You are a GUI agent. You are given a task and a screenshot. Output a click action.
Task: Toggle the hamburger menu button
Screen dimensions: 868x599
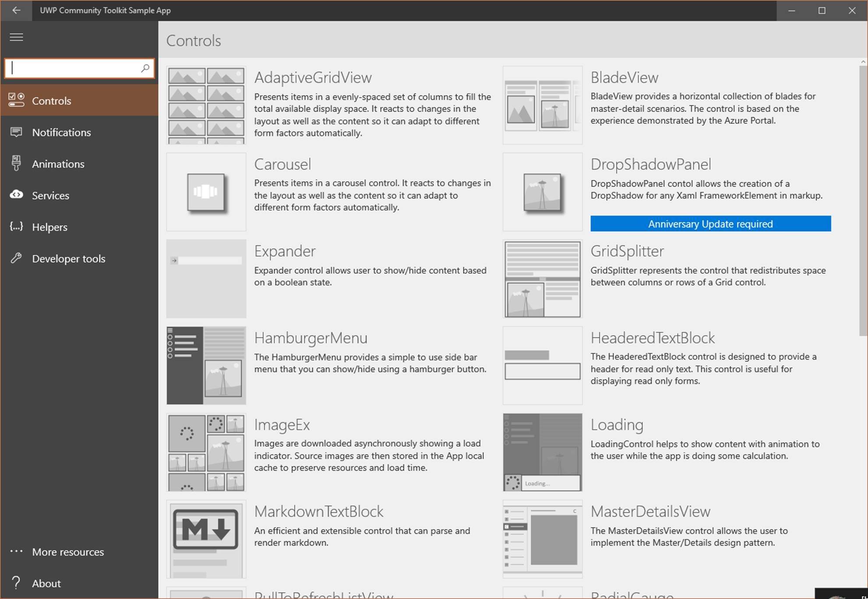point(16,37)
